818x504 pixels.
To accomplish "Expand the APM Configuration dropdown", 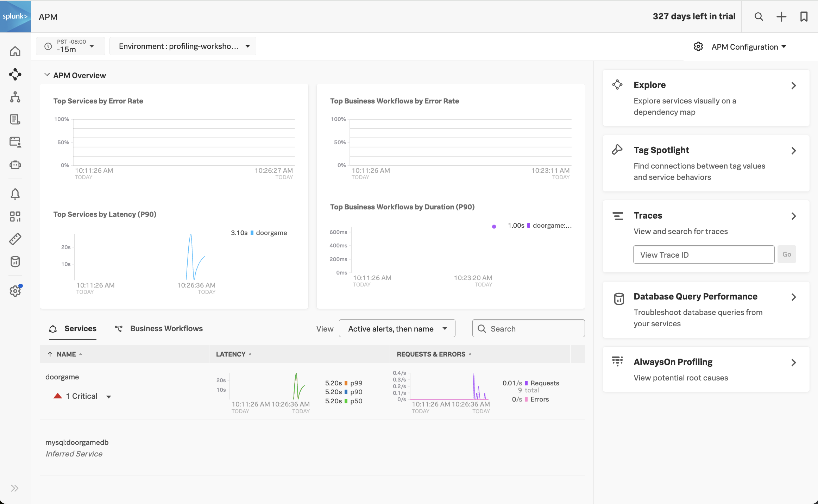I will coord(749,46).
